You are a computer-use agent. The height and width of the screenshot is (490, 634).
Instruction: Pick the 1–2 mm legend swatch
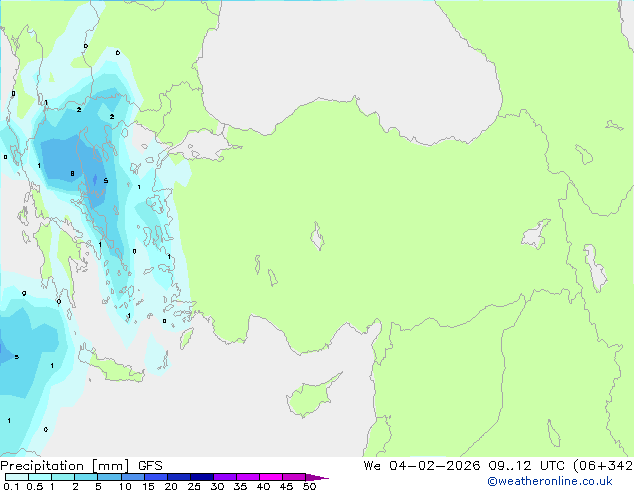(63, 477)
